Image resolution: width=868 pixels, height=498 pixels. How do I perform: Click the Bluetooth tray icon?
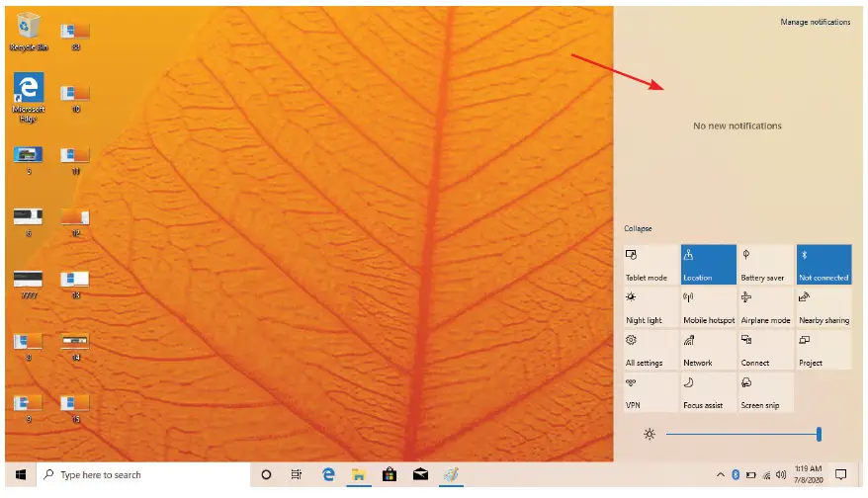[736, 474]
